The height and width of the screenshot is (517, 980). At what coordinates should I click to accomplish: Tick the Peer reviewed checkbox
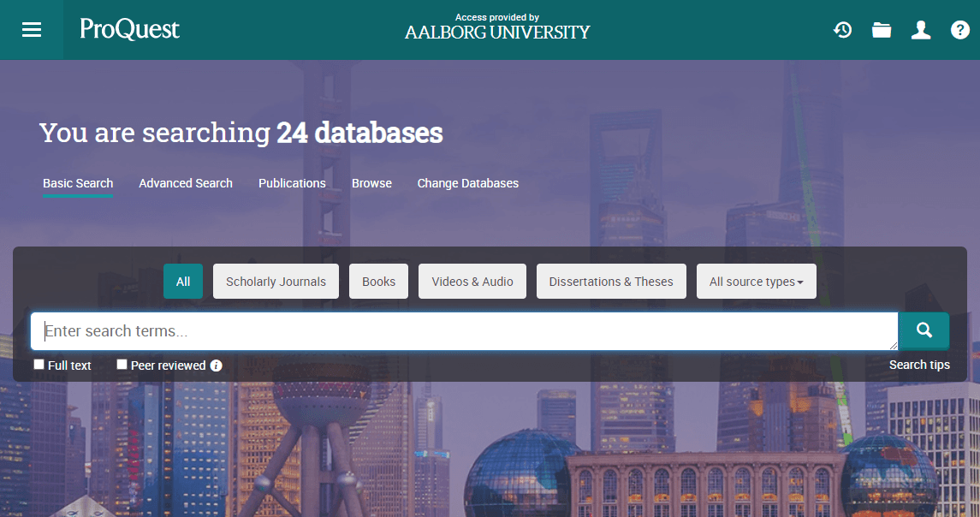(x=122, y=365)
